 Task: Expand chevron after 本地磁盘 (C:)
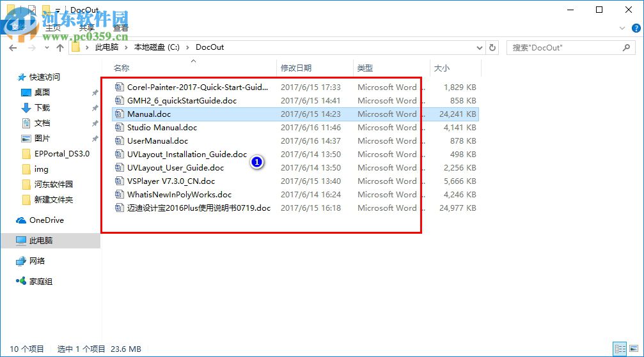tap(187, 48)
